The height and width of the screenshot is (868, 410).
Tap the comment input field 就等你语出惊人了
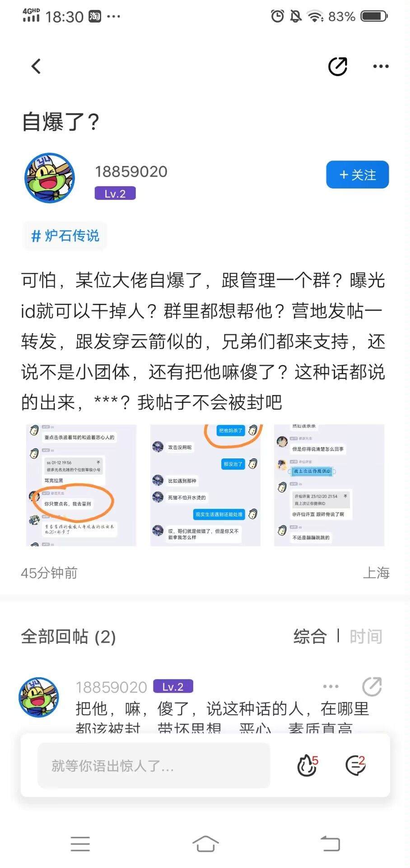click(x=154, y=765)
